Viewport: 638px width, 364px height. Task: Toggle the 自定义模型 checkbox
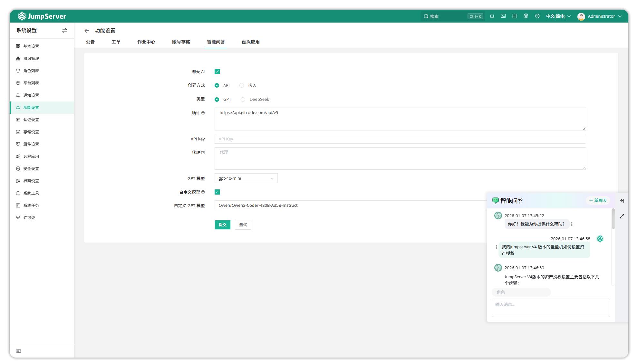pyautogui.click(x=217, y=192)
